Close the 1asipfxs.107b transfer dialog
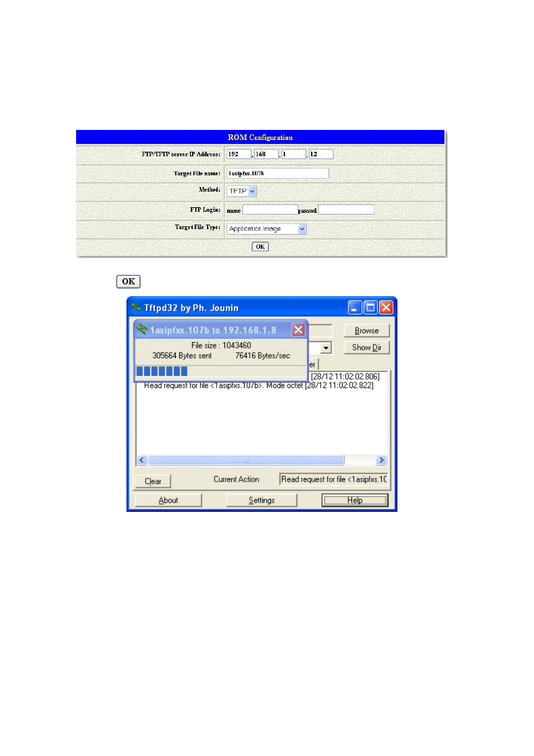The height and width of the screenshot is (756, 534). click(x=298, y=330)
